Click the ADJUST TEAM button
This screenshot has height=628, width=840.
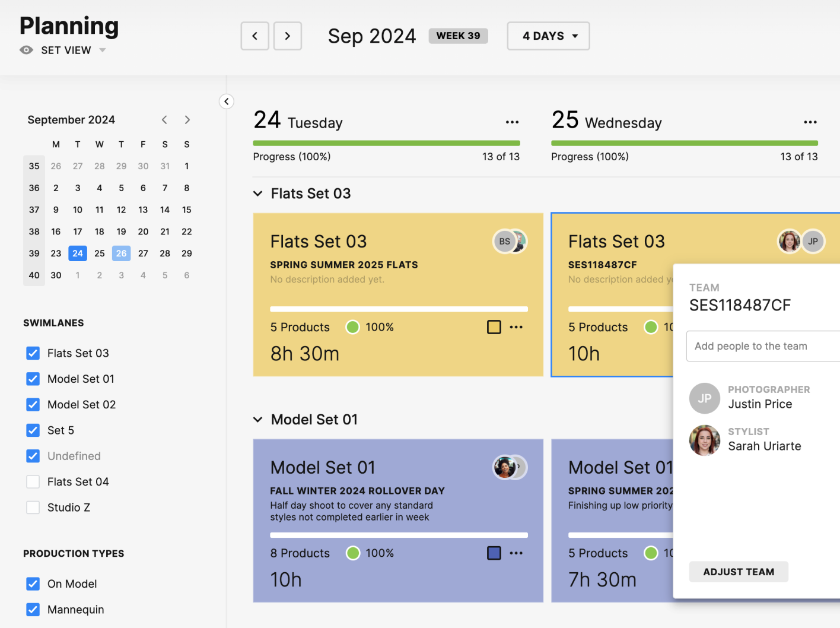(x=738, y=572)
